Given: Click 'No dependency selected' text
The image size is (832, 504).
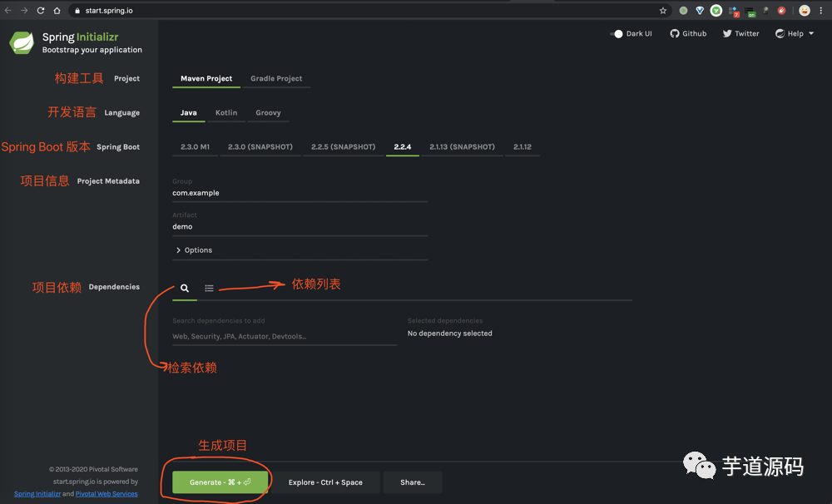Looking at the screenshot, I should pyautogui.click(x=450, y=334).
